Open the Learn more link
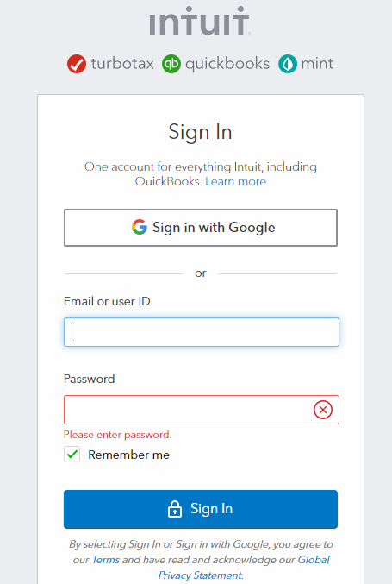392x584 pixels. [235, 181]
